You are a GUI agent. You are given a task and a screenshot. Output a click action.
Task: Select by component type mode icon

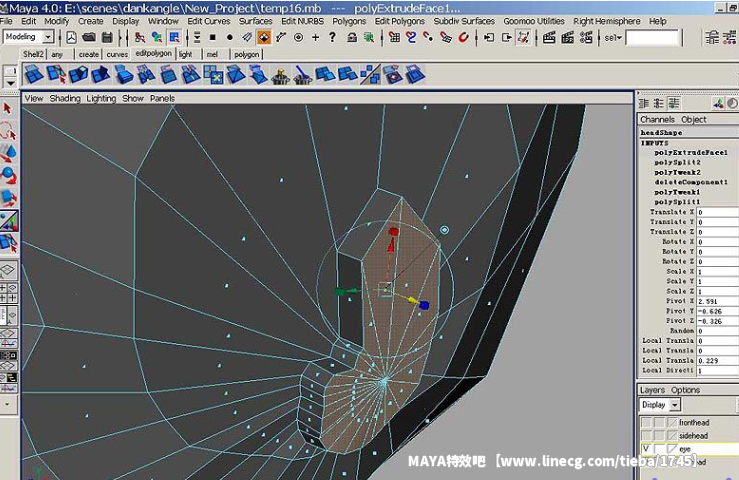coord(174,37)
